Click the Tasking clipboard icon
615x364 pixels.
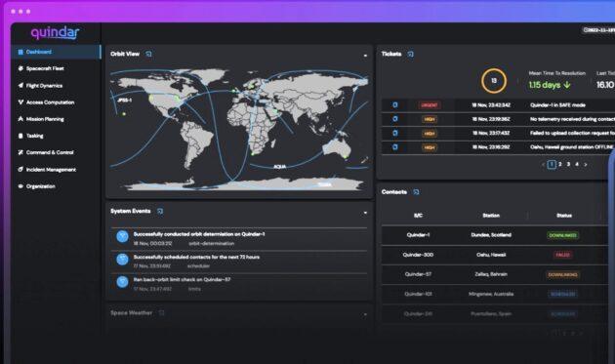pos(20,136)
